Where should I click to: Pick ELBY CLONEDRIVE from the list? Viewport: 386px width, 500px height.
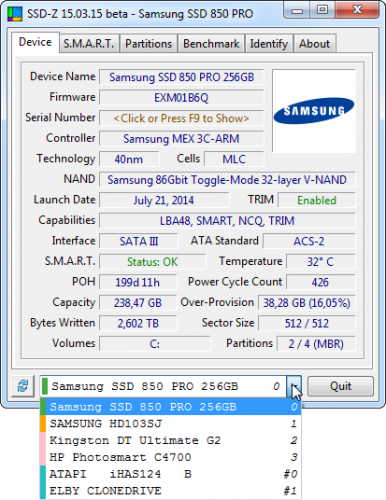pyautogui.click(x=170, y=491)
